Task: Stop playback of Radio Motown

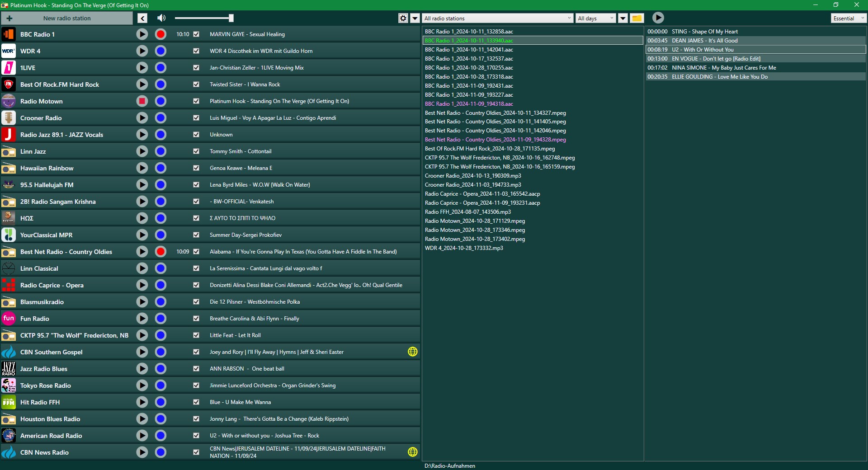Action: 142,101
